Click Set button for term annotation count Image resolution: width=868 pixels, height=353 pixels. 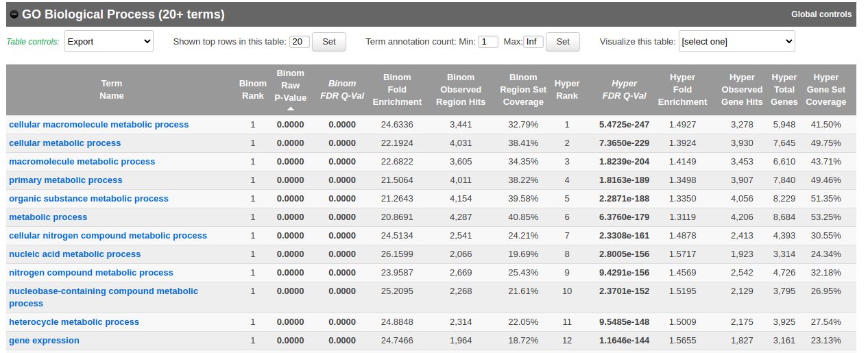click(562, 41)
